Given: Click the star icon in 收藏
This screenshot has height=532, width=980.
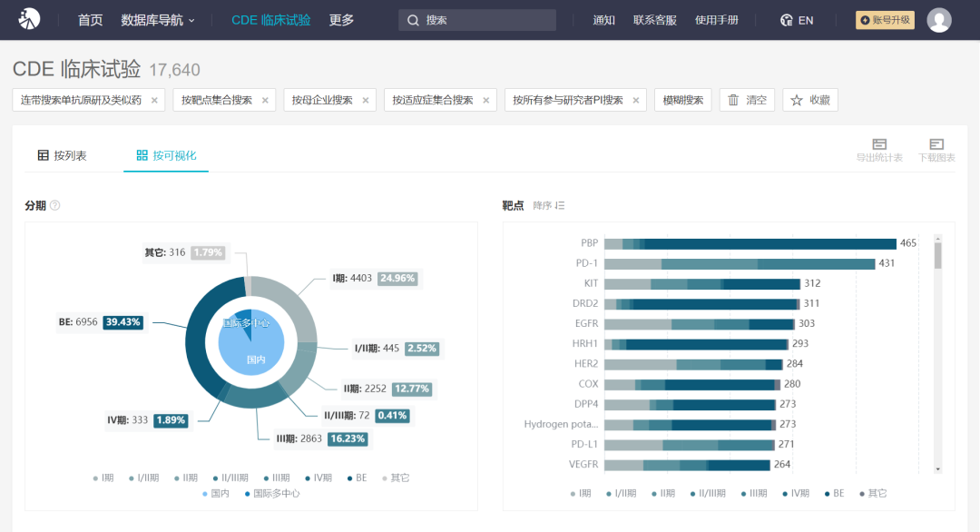Looking at the screenshot, I should click(x=797, y=100).
